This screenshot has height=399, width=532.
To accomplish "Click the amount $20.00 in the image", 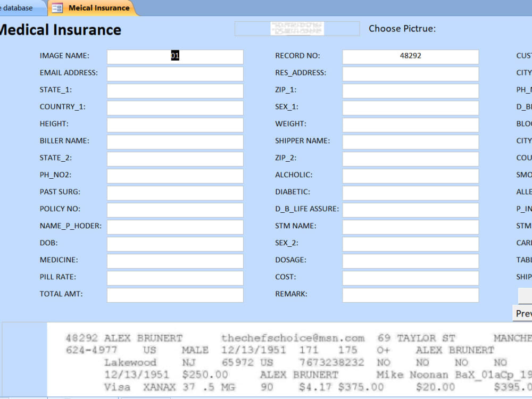I will coord(435,387).
